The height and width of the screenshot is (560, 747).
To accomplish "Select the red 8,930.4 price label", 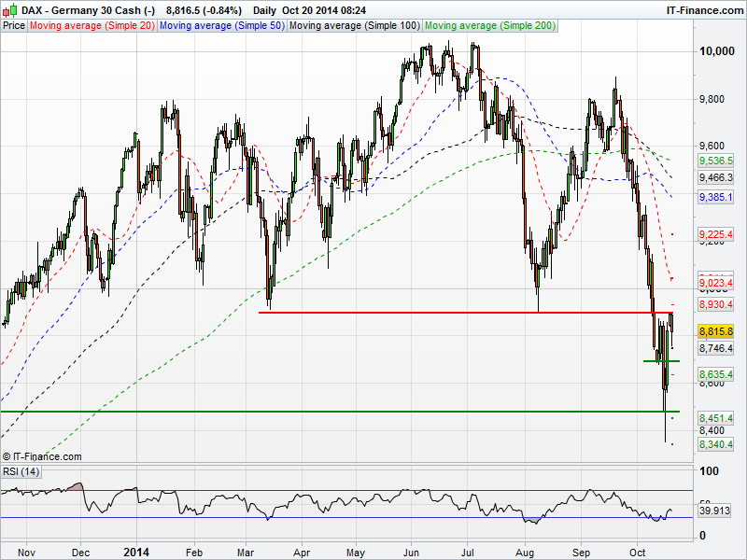I will [x=715, y=304].
